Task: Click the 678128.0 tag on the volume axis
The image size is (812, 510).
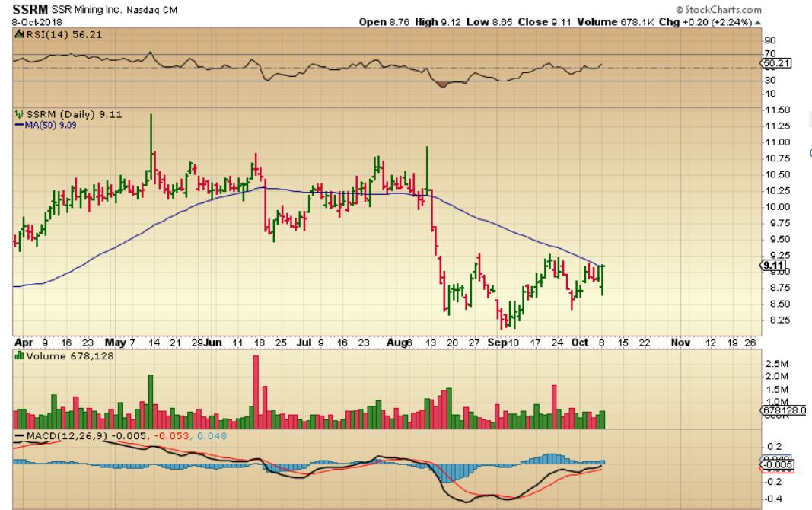Action: (784, 410)
